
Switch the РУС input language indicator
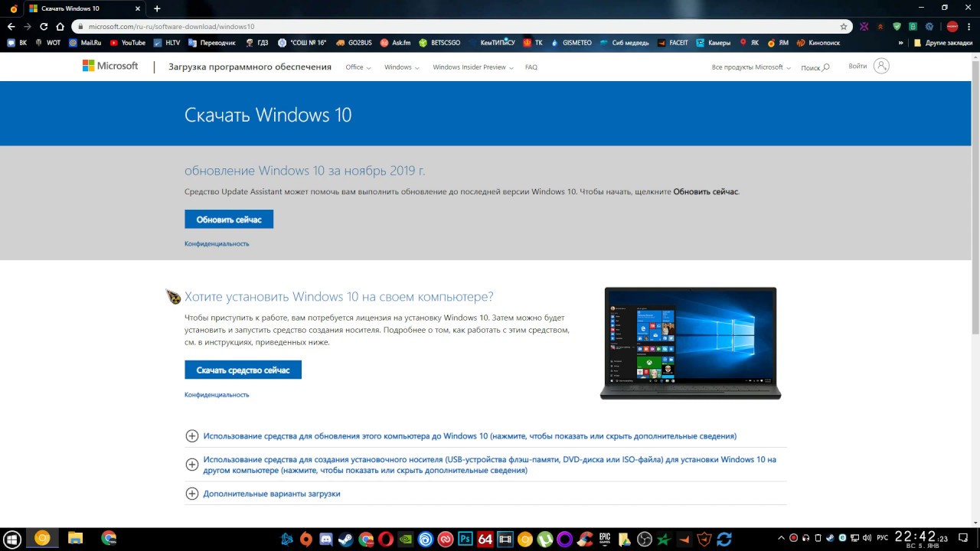882,538
